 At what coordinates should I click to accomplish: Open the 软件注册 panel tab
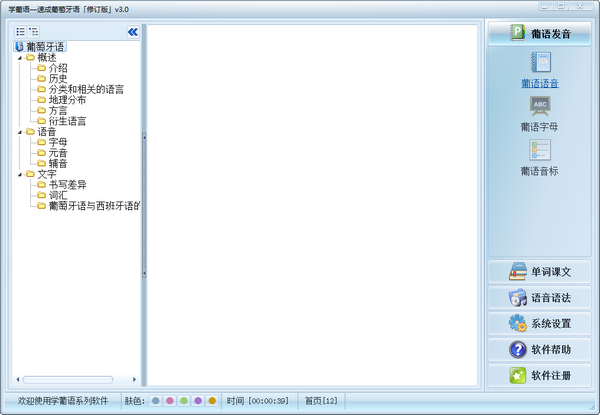click(x=540, y=375)
